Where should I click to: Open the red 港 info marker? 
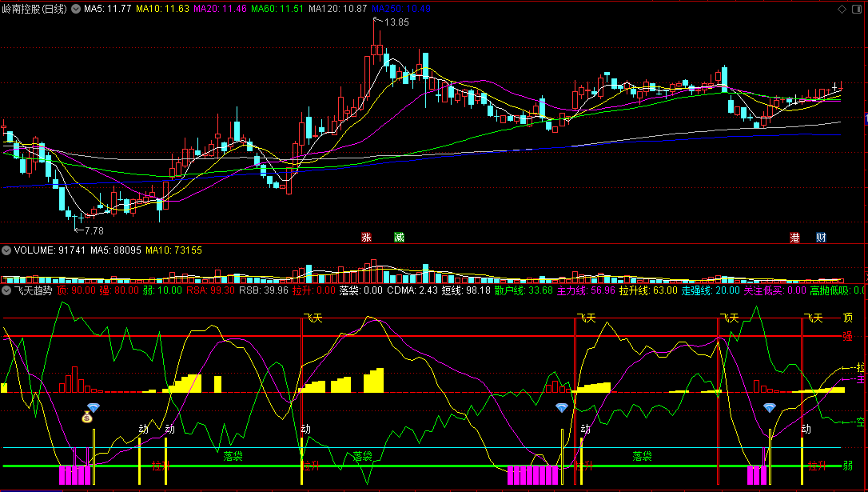pos(795,238)
